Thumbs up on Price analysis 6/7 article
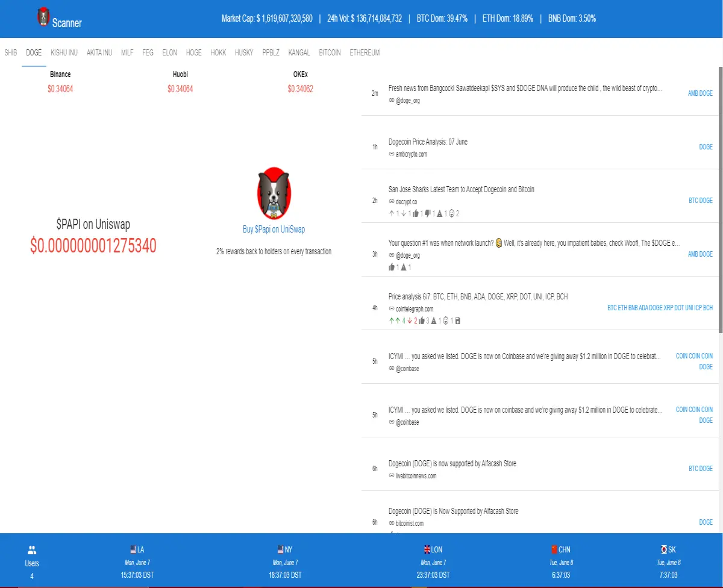The width and height of the screenshot is (723, 588). click(x=422, y=321)
